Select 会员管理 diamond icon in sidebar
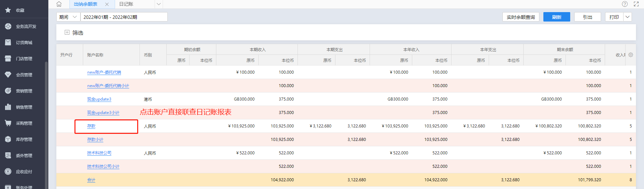Image resolution: width=644 pixels, height=189 pixels. 8,75
